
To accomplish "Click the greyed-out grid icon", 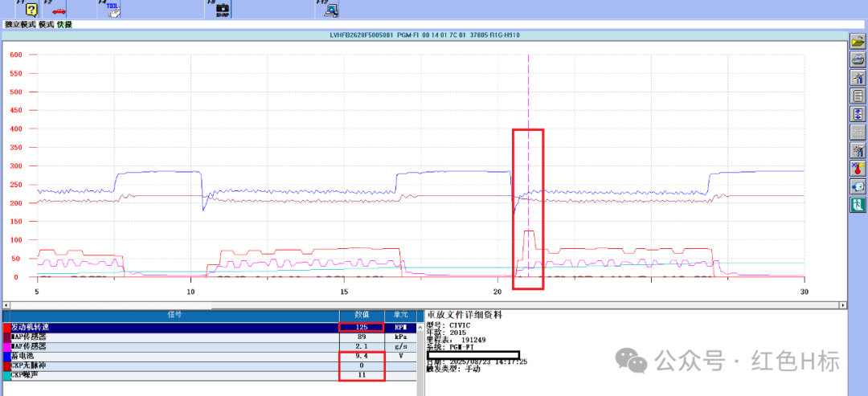I will click(858, 133).
